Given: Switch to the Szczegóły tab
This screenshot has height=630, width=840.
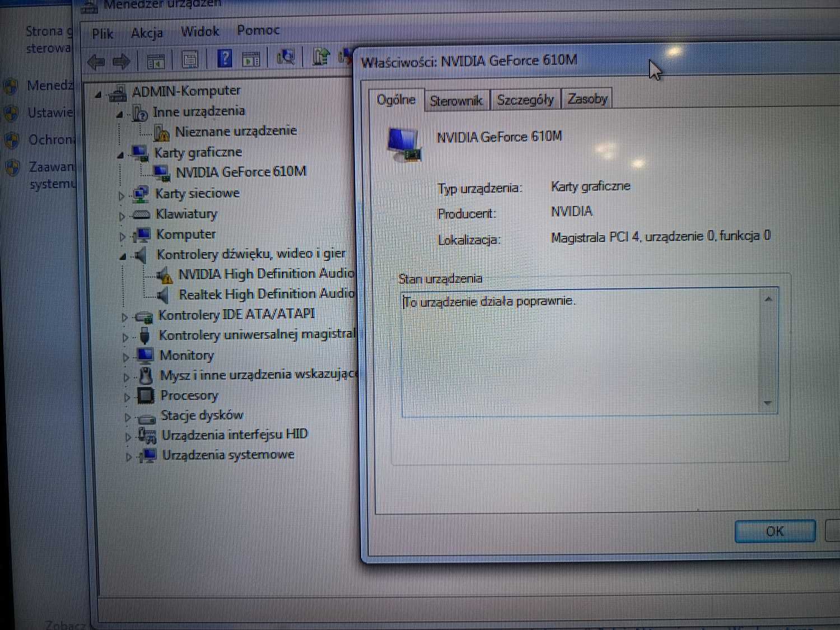Looking at the screenshot, I should click(x=526, y=100).
